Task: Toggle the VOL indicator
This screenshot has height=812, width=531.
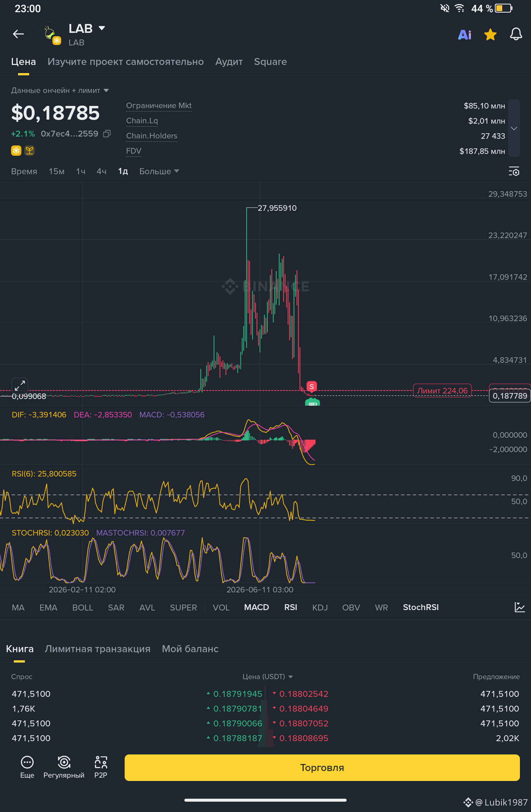Action: [x=221, y=608]
